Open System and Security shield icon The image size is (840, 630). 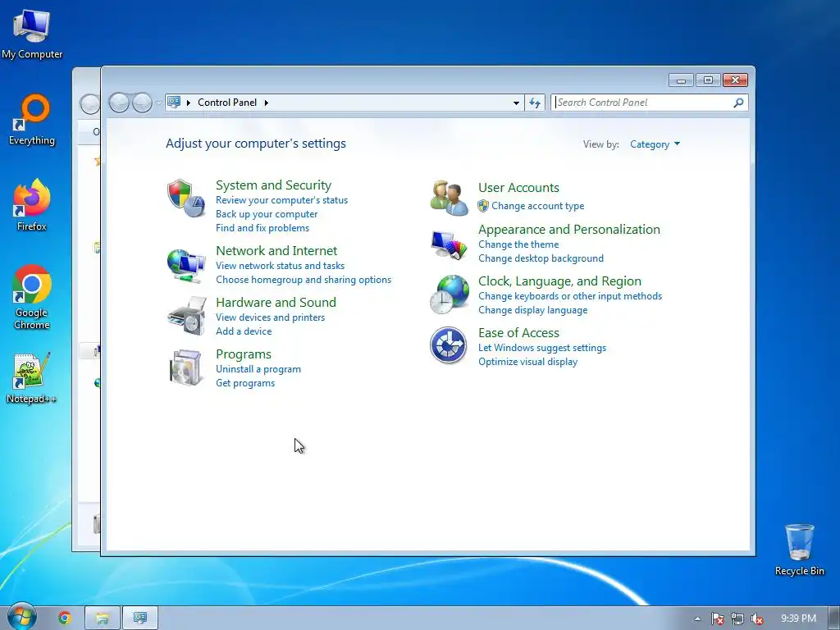point(186,199)
